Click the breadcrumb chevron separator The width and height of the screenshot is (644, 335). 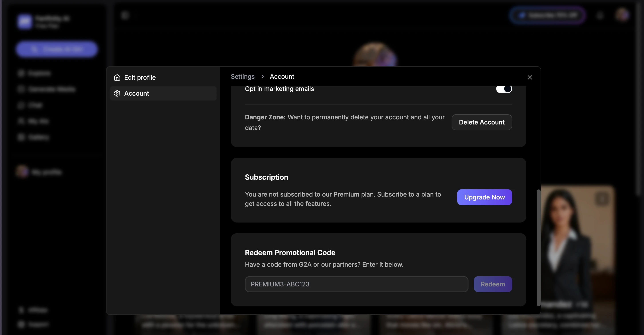[262, 77]
